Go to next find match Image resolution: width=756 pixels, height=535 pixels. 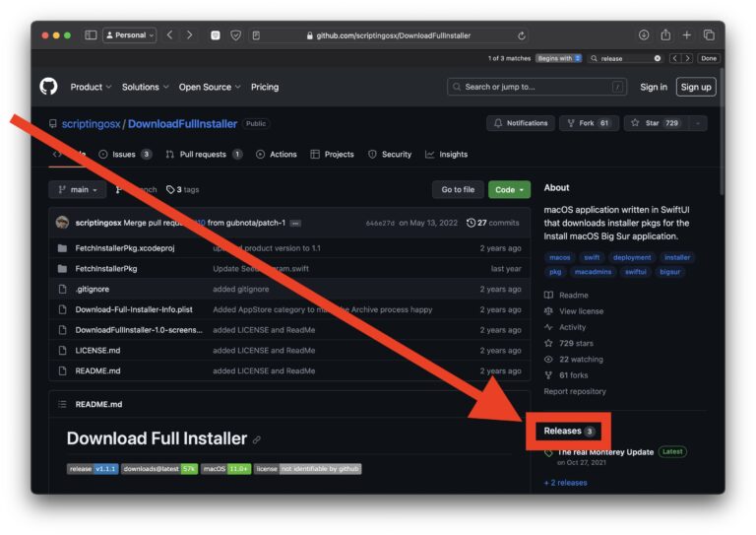coord(687,58)
